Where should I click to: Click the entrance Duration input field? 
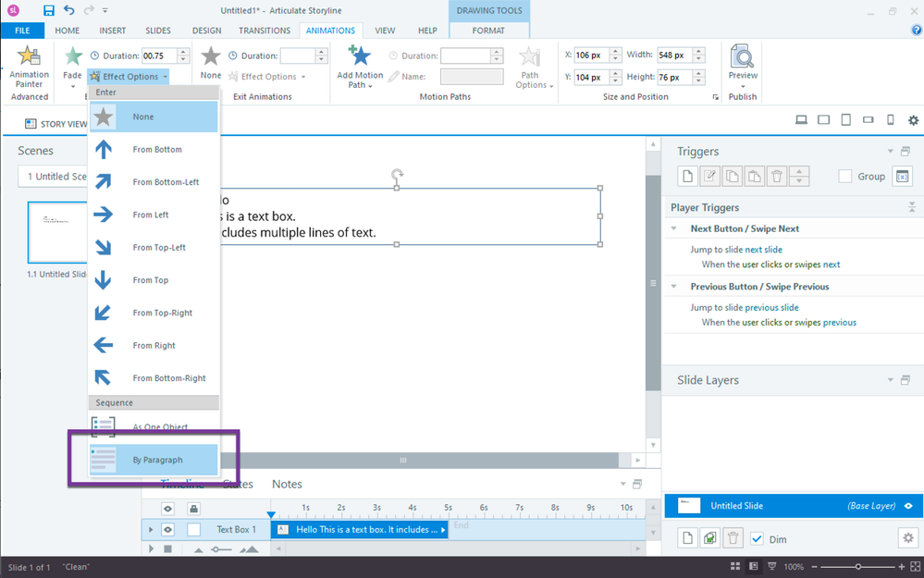(159, 56)
